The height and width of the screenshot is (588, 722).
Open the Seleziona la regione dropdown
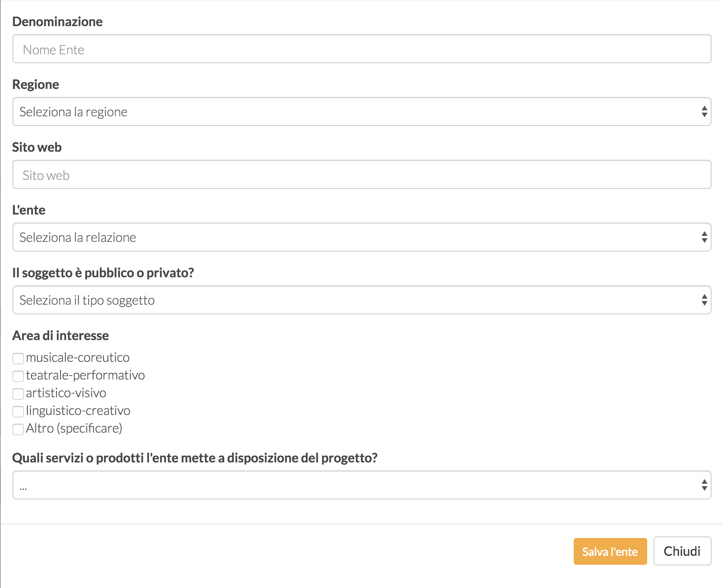[x=362, y=112]
